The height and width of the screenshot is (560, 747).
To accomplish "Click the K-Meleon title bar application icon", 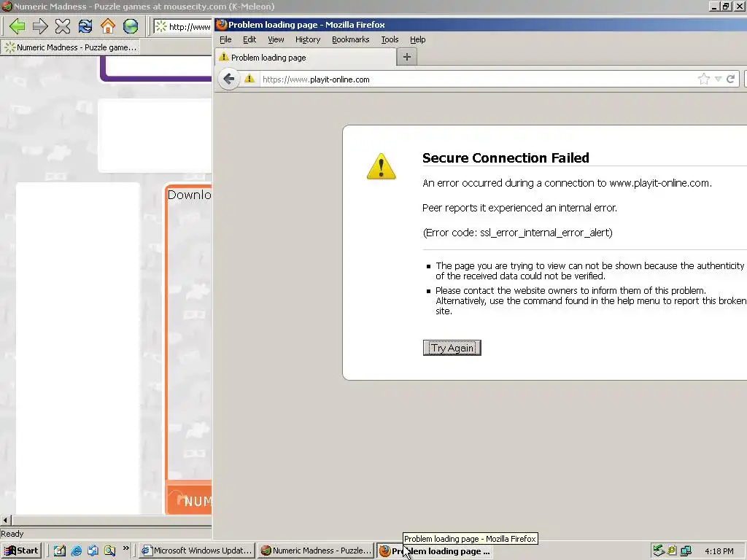I will [7, 7].
